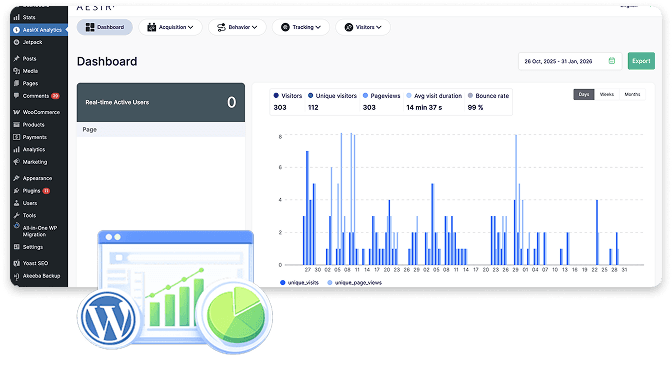Open the Yoast SEO menu label
This screenshot has width=672, height=371.
35,263
